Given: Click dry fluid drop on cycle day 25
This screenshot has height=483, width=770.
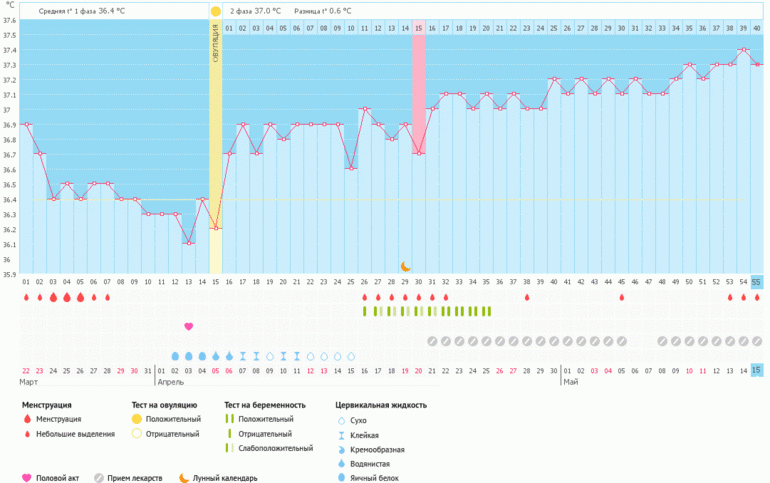Looking at the screenshot, I should [x=351, y=356].
